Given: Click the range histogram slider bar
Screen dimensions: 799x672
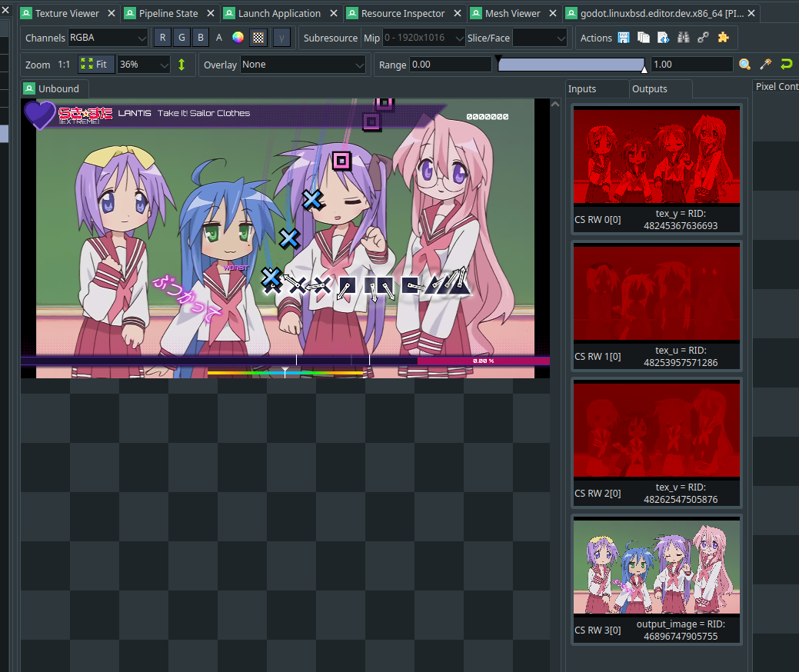Looking at the screenshot, I should [x=571, y=64].
